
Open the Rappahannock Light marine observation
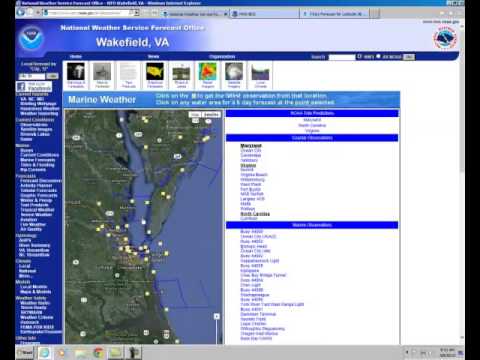[260, 261]
